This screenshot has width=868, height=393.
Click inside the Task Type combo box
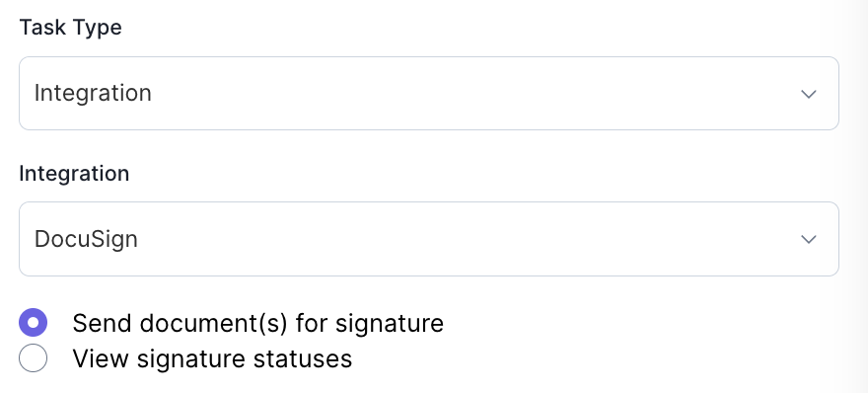point(429,93)
